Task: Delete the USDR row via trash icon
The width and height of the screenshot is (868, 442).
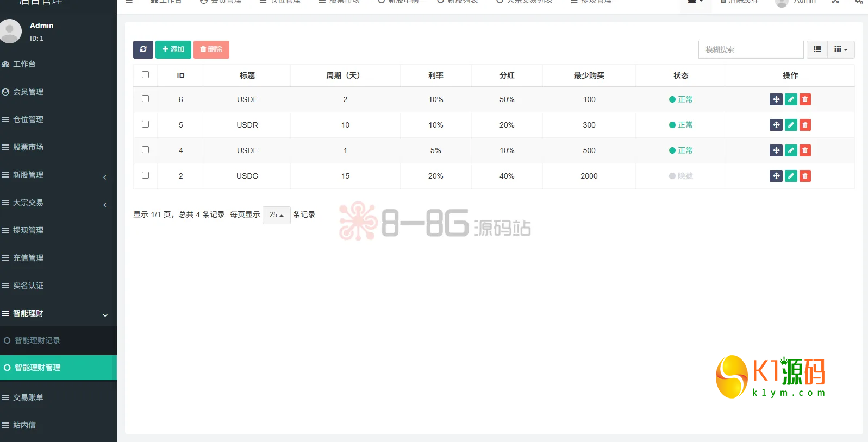Action: 805,125
